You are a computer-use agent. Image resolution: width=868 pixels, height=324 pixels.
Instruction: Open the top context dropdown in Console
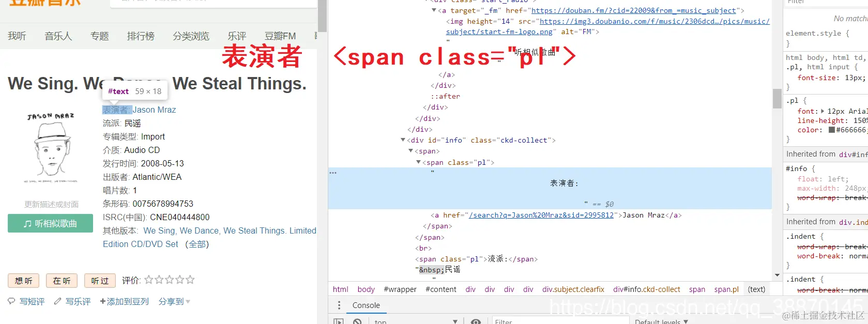(x=416, y=322)
